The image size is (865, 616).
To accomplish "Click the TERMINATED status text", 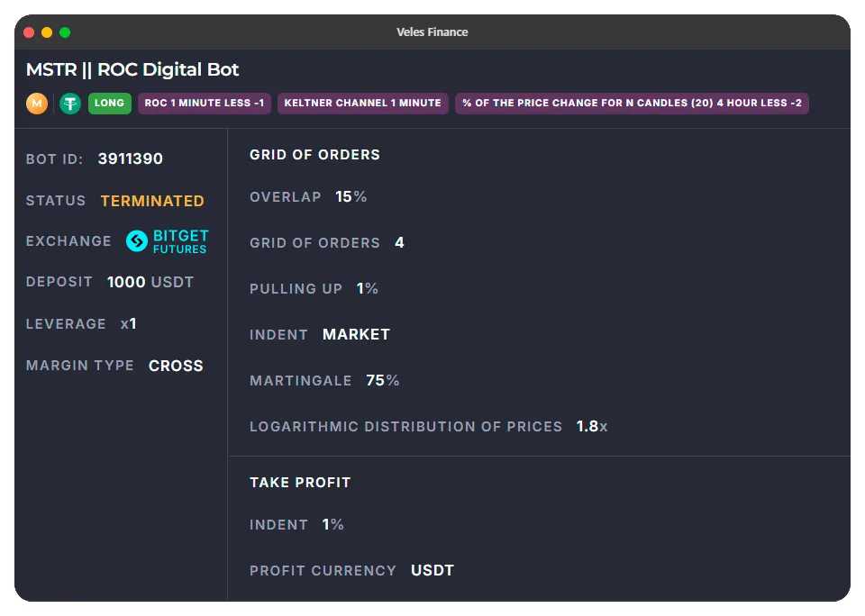I will [152, 201].
